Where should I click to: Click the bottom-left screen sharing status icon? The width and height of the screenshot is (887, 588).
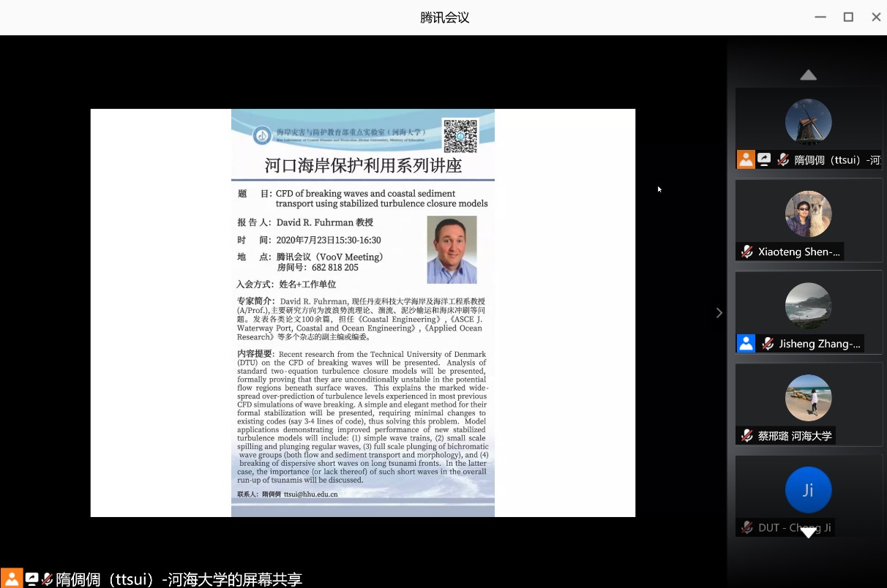[31, 578]
